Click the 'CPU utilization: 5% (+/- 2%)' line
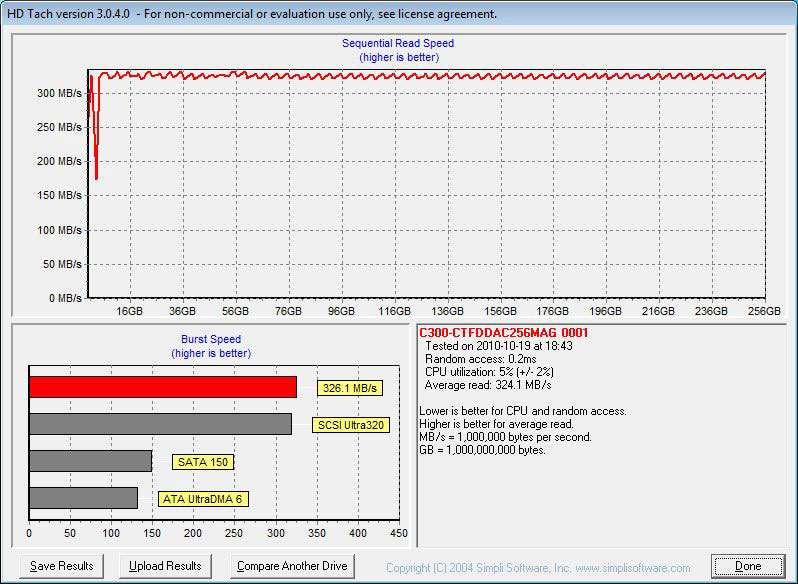Viewport: 798px width, 584px height. (489, 372)
